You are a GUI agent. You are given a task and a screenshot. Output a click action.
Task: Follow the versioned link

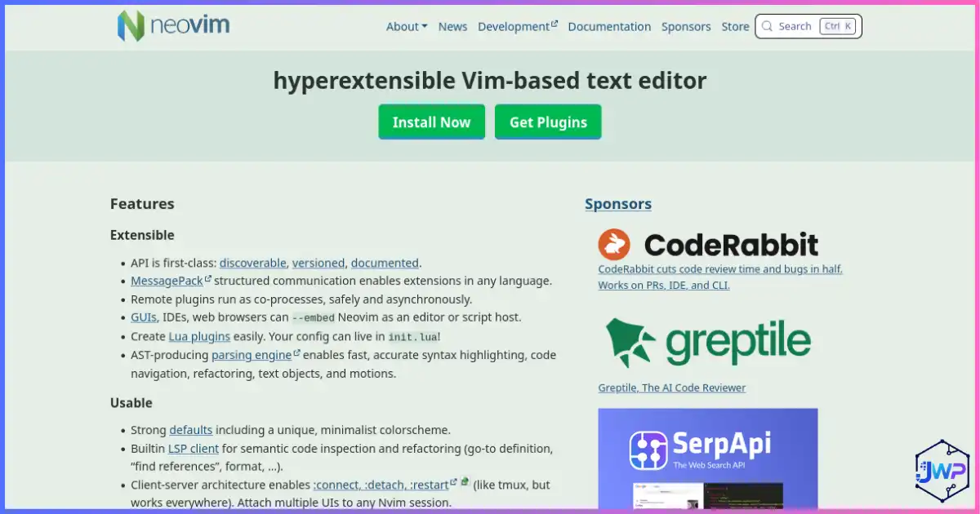[318, 263]
